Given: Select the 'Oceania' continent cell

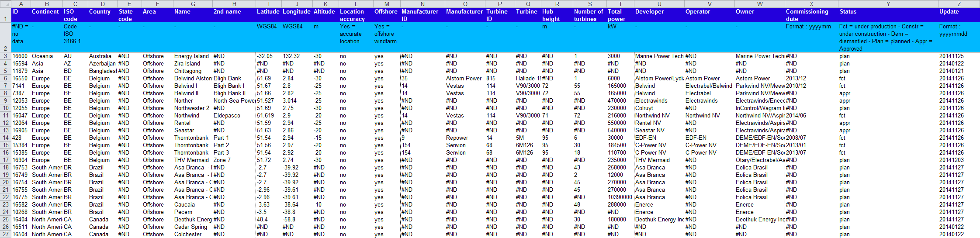Looking at the screenshot, I should tap(47, 56).
